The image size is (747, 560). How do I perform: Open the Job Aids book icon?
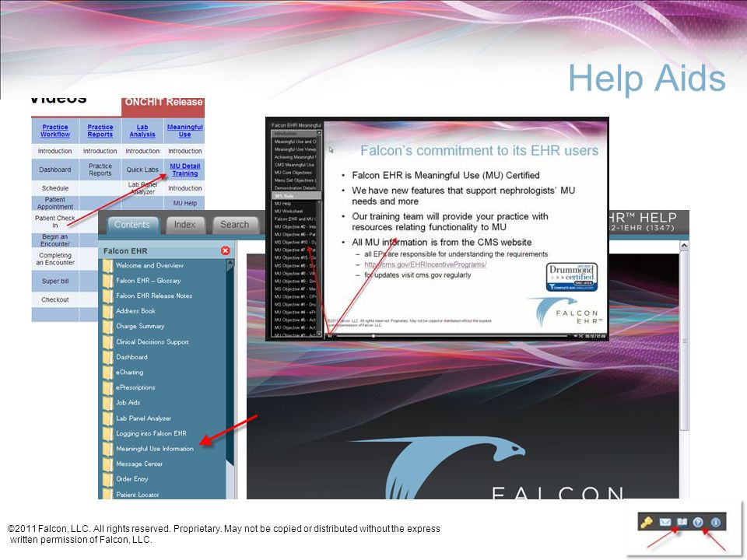[x=107, y=402]
